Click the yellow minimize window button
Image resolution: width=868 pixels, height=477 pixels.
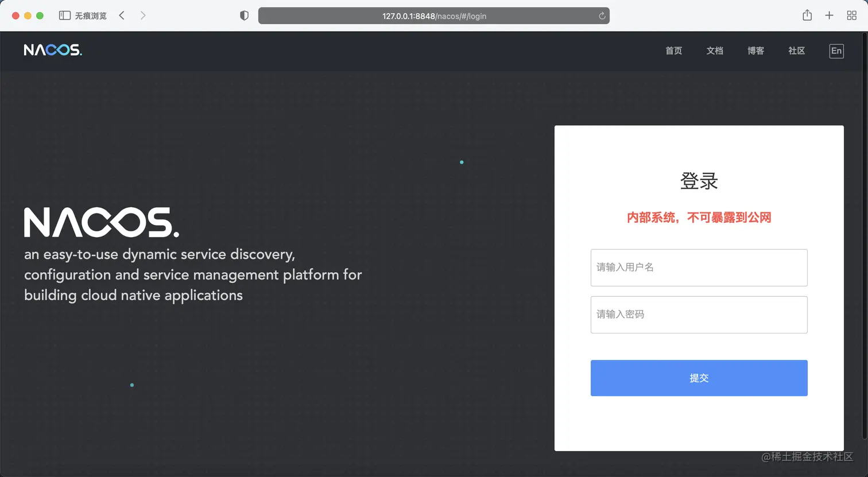click(x=28, y=15)
